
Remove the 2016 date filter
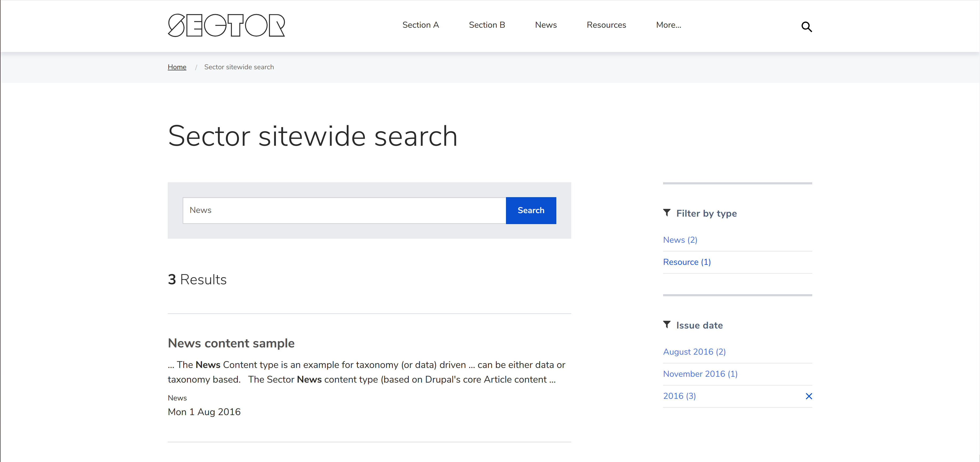tap(808, 396)
